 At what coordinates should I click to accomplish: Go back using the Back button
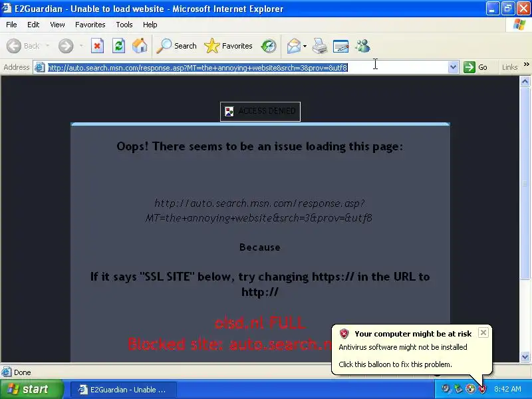(x=23, y=46)
